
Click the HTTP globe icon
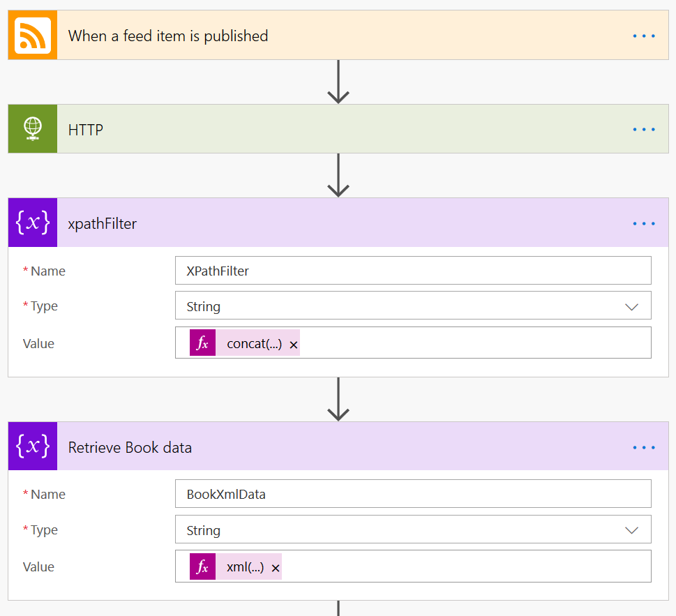click(x=33, y=129)
